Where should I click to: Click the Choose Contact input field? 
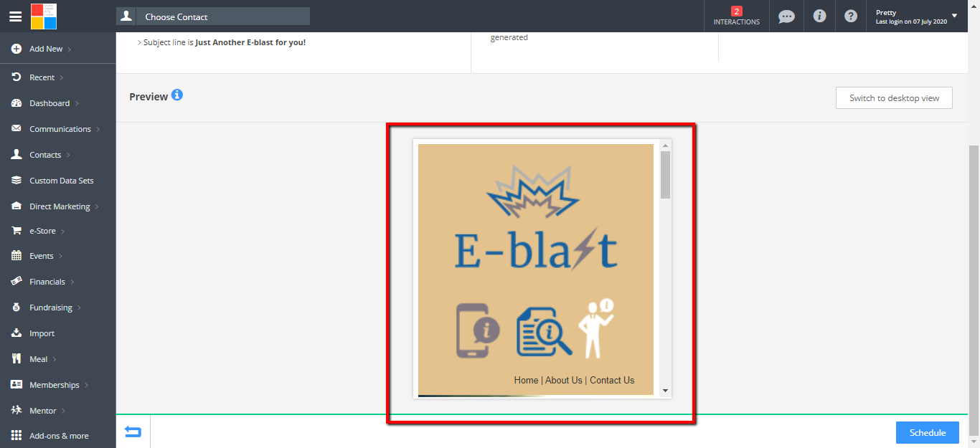click(x=222, y=16)
